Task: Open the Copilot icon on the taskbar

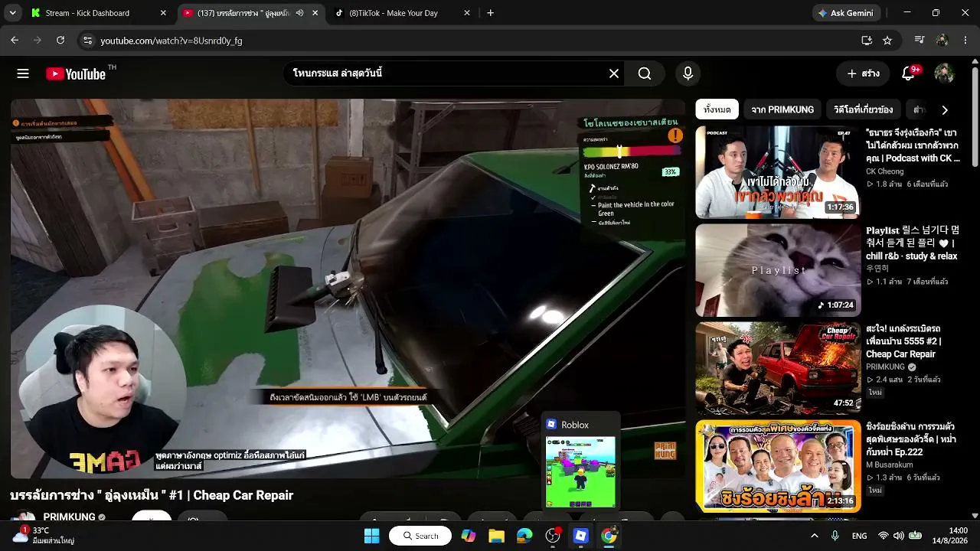Action: tap(469, 536)
